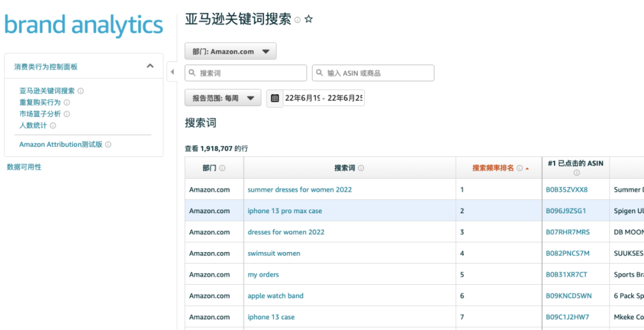Open search term swimsuit women
Image resolution: width=644 pixels, height=330 pixels.
click(274, 253)
